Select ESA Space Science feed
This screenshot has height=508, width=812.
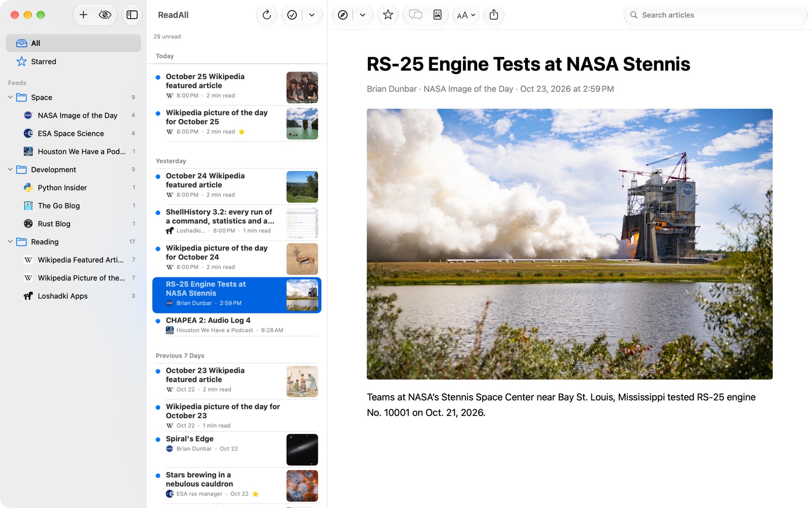73,133
